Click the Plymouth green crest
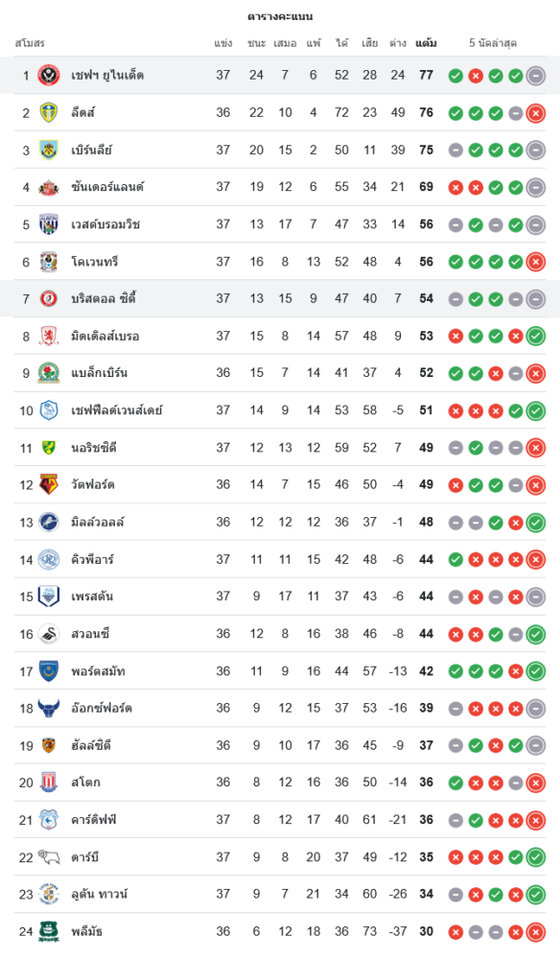This screenshot has height=959, width=560. [x=48, y=931]
